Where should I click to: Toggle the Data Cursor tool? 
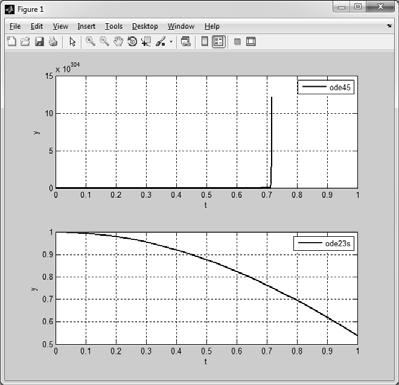click(x=146, y=42)
